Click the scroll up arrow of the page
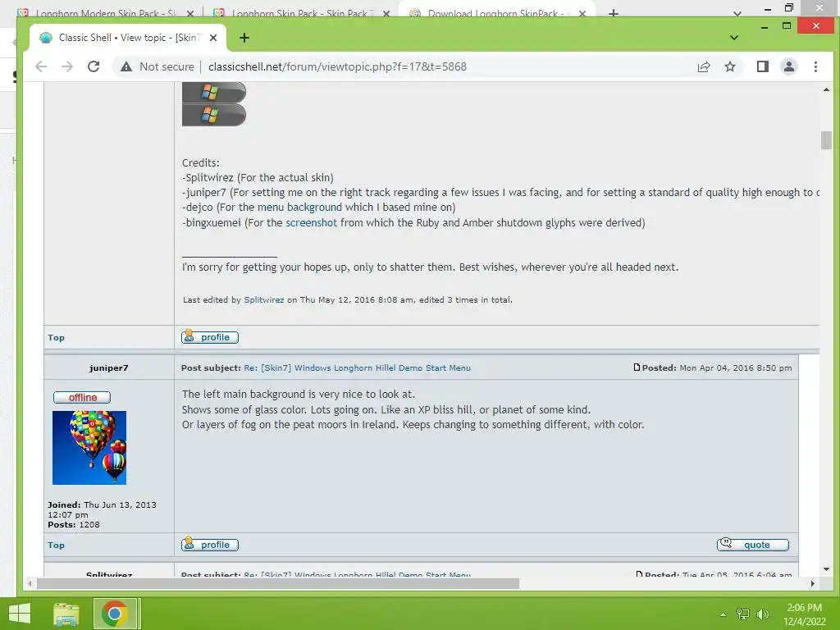 pyautogui.click(x=826, y=90)
